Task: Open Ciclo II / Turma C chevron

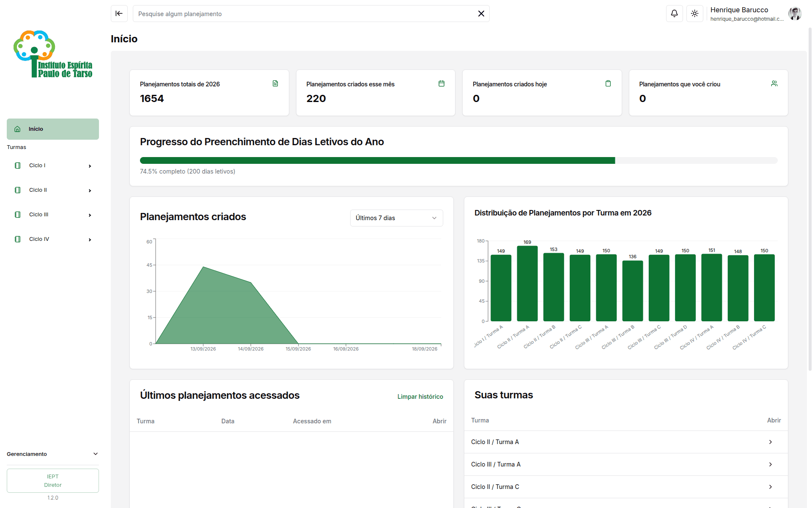Action: point(770,487)
